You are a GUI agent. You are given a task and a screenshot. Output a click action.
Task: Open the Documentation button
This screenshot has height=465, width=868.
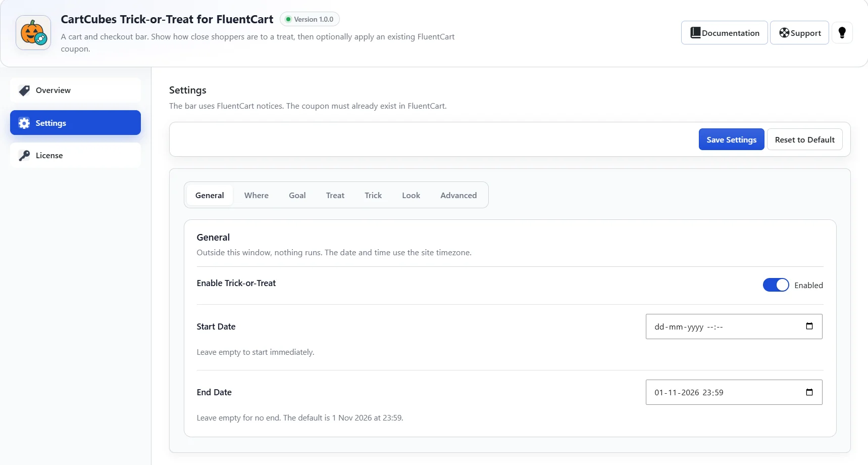point(724,33)
